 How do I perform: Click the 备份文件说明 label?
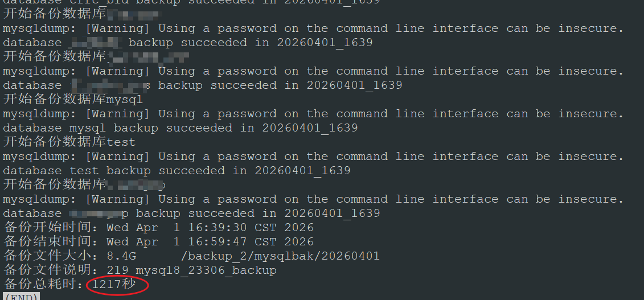(x=51, y=270)
